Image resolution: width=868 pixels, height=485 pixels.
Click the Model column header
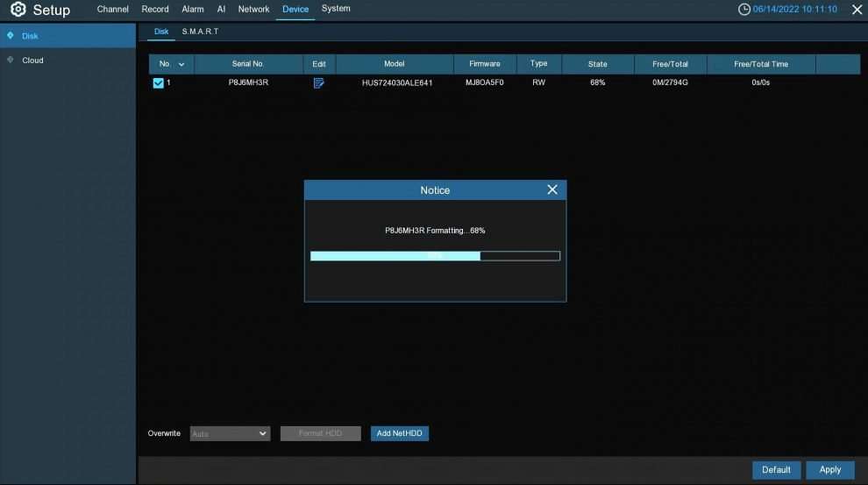[x=395, y=64]
